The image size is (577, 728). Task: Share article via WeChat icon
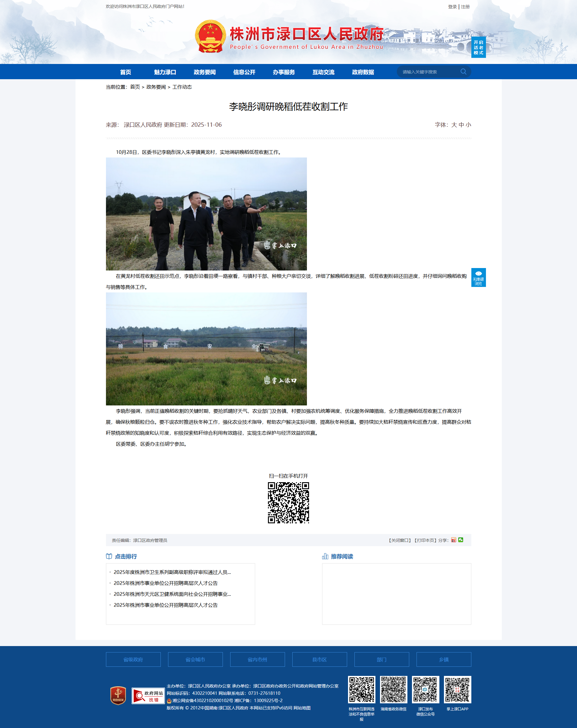pyautogui.click(x=460, y=540)
